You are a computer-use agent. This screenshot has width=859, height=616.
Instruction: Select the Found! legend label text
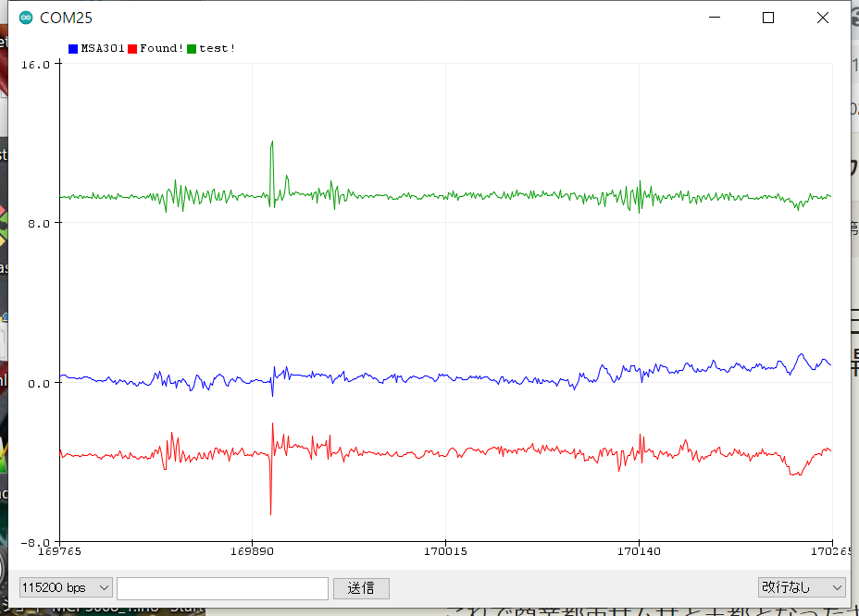point(161,48)
